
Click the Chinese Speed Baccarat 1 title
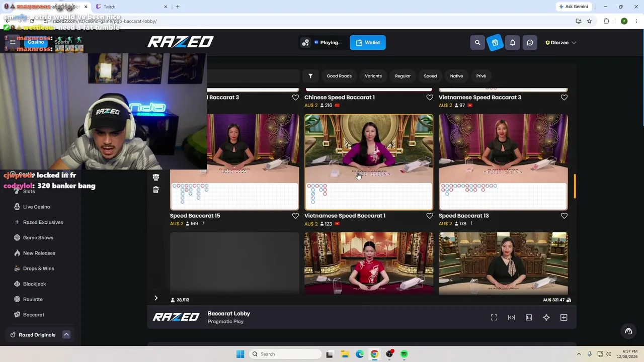tap(340, 98)
